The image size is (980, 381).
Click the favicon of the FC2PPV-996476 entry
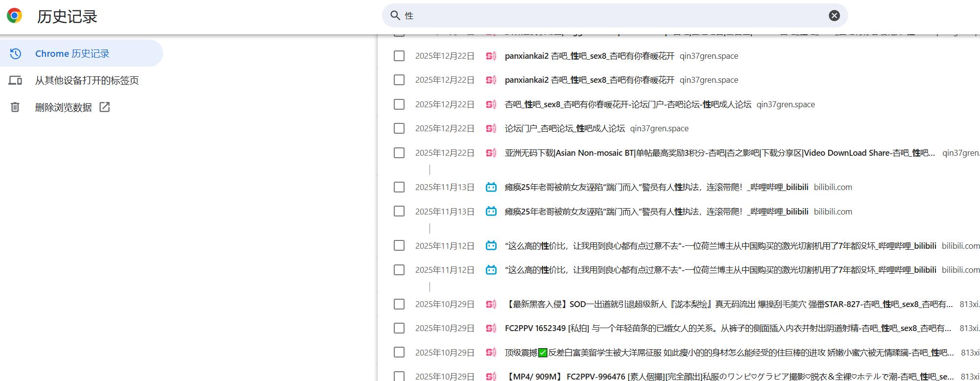tap(491, 376)
